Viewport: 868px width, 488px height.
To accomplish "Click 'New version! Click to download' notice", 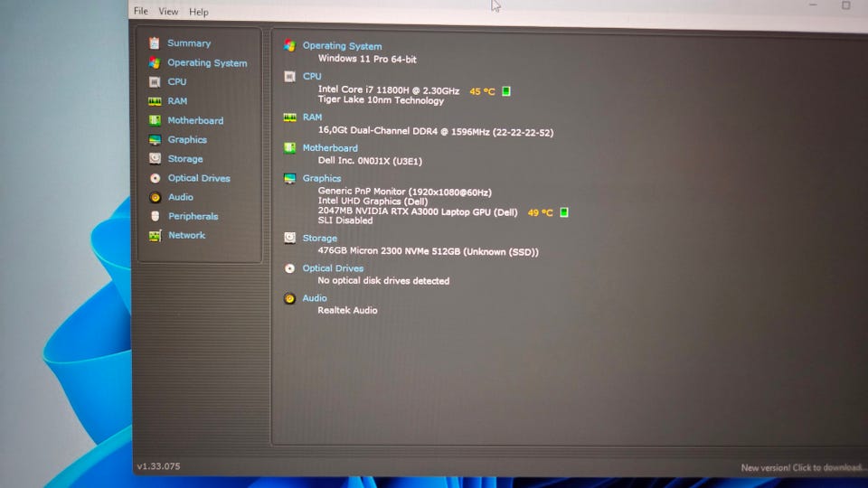I will click(803, 467).
